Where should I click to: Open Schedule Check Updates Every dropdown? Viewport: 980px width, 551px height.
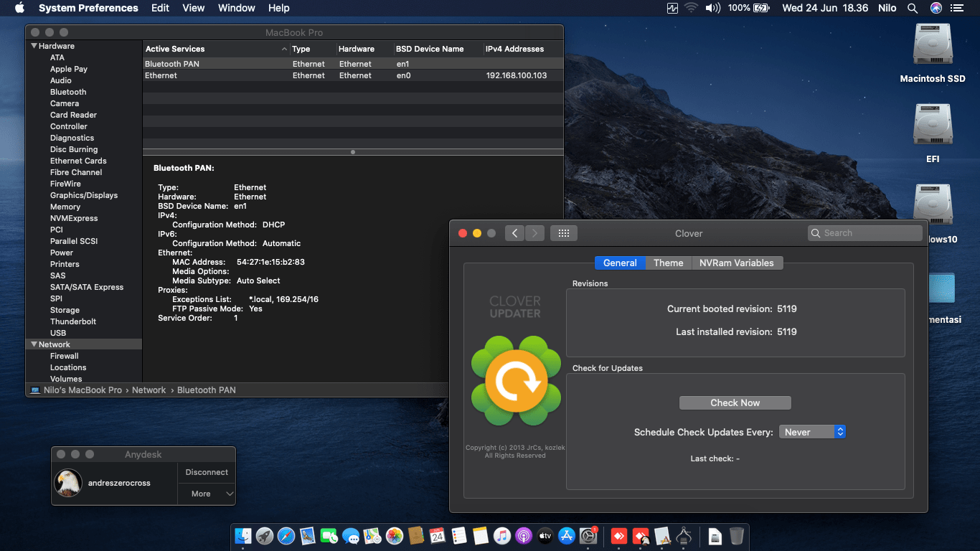(812, 432)
